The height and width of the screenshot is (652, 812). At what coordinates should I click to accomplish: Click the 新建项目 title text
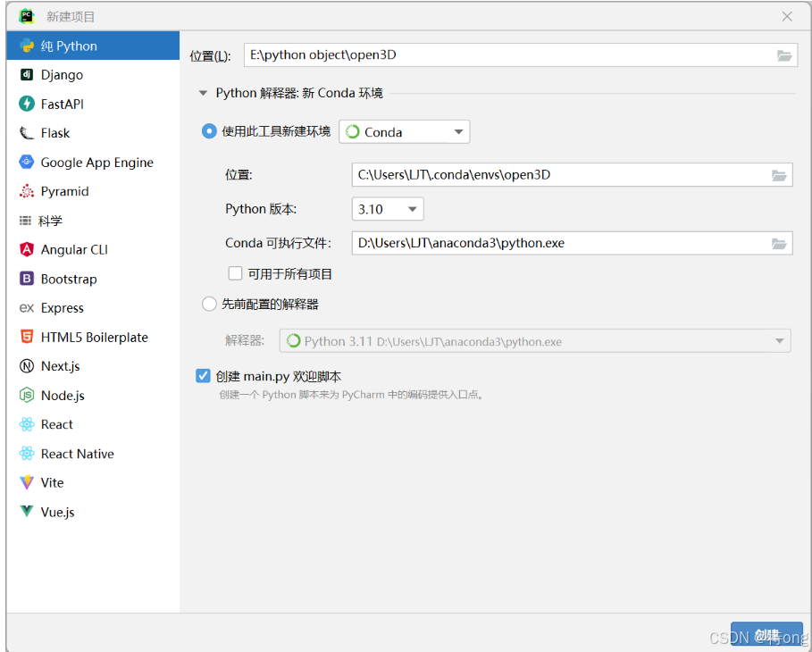(x=71, y=17)
